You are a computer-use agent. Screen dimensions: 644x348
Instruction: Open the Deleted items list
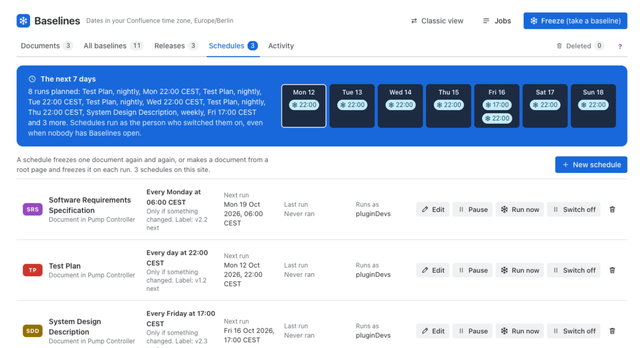580,46
